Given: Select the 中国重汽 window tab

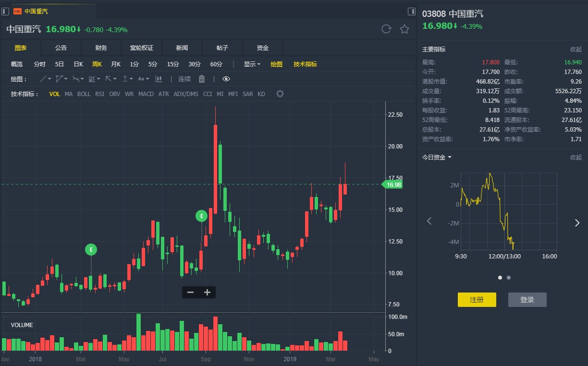Looking at the screenshot, I should pos(53,11).
